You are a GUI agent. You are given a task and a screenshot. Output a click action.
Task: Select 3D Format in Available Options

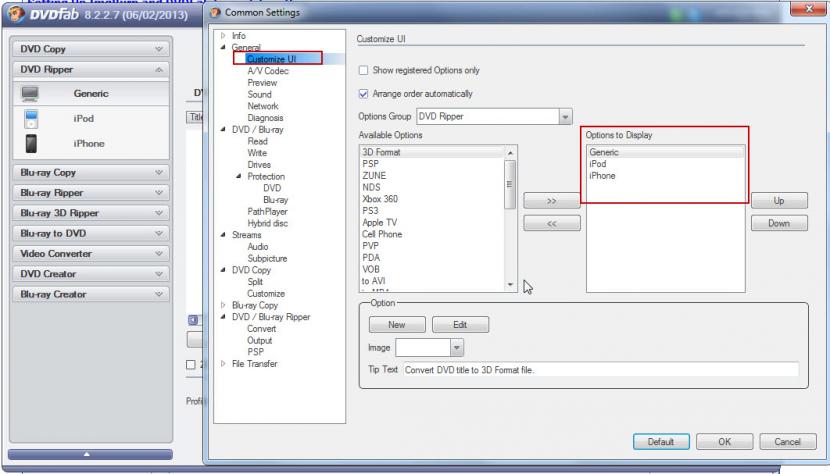click(432, 152)
